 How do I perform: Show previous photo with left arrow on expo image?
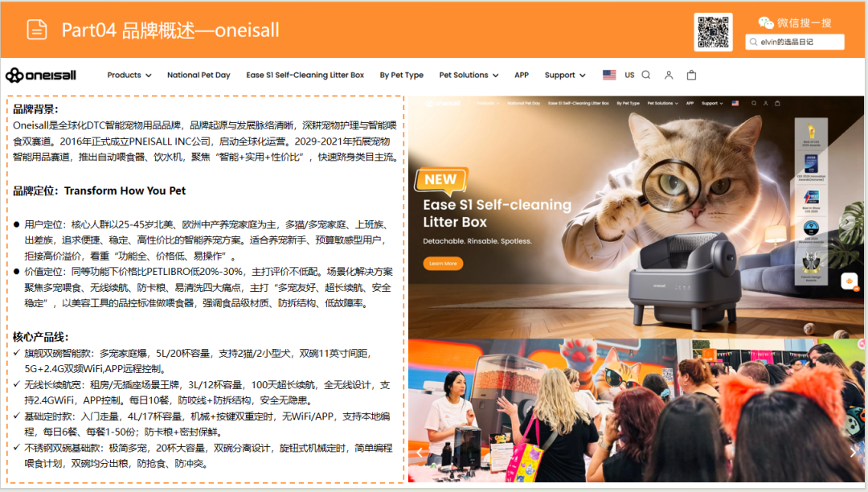click(420, 453)
